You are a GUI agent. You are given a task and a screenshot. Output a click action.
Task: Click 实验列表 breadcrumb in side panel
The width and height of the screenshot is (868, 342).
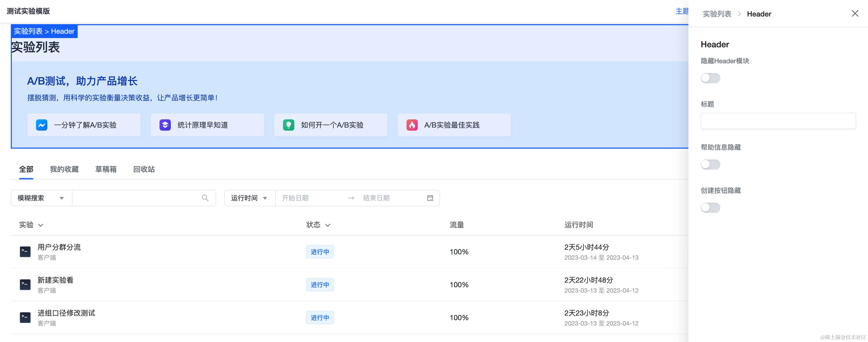717,14
